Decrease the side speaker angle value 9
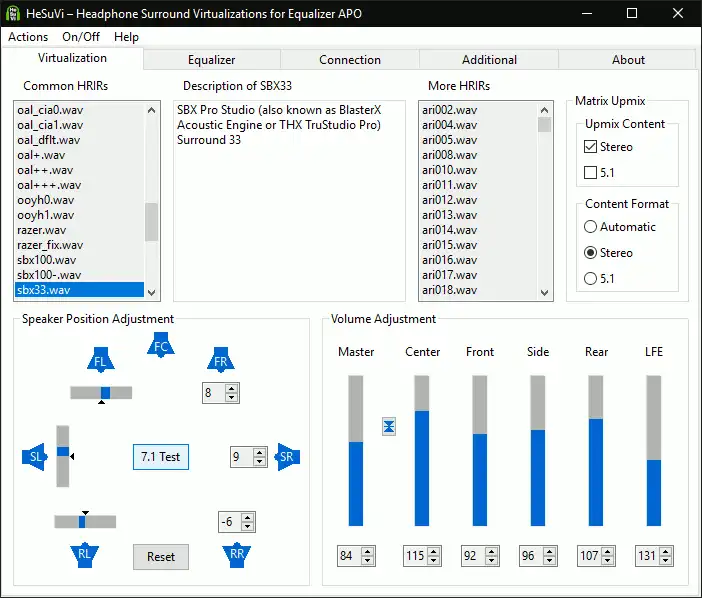The width and height of the screenshot is (702, 598). click(x=260, y=461)
